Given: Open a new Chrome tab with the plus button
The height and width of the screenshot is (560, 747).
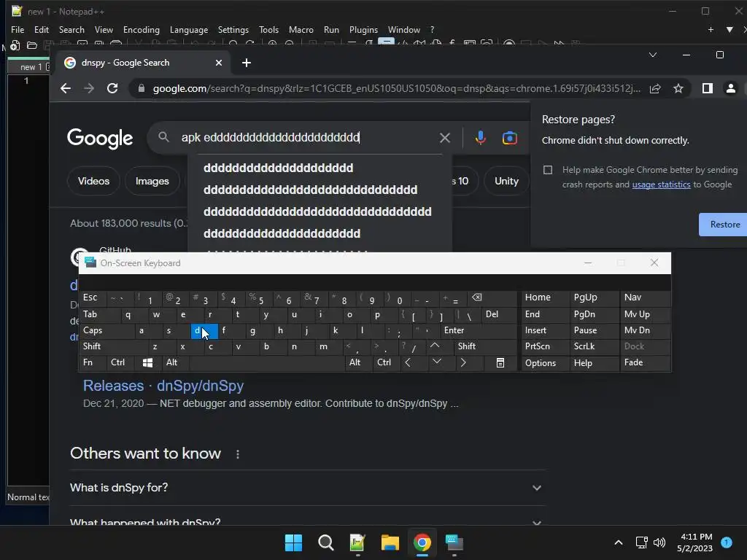Looking at the screenshot, I should (x=247, y=63).
